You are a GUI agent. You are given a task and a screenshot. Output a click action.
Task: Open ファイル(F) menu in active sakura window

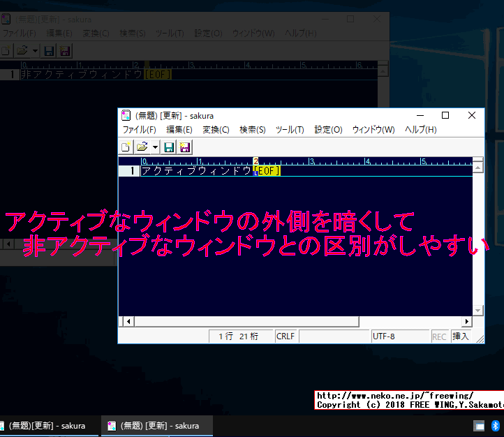[139, 130]
